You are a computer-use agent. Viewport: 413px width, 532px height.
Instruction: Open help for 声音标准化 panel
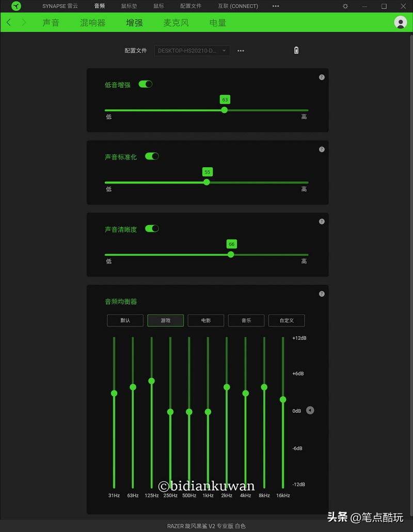[x=322, y=149]
